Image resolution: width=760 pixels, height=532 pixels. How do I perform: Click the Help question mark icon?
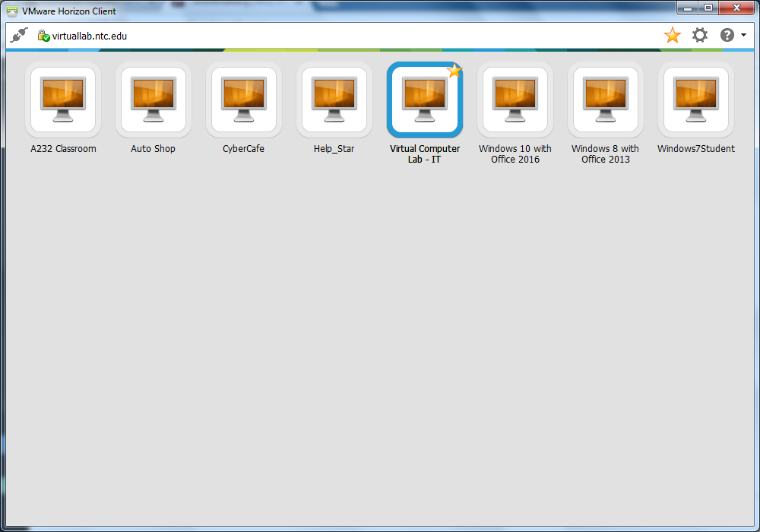click(727, 35)
